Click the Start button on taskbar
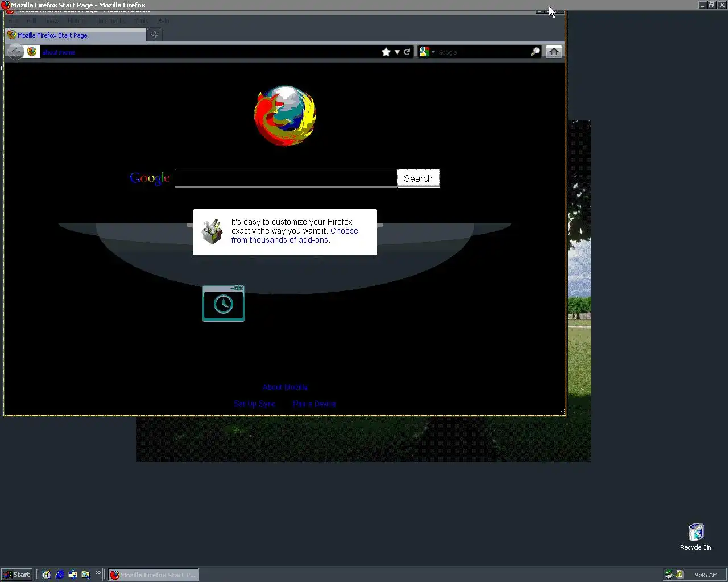The height and width of the screenshot is (582, 728). coord(16,575)
